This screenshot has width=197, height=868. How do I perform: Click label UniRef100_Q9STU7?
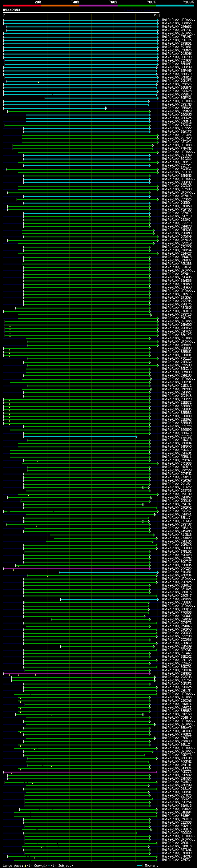tap(177, 524)
